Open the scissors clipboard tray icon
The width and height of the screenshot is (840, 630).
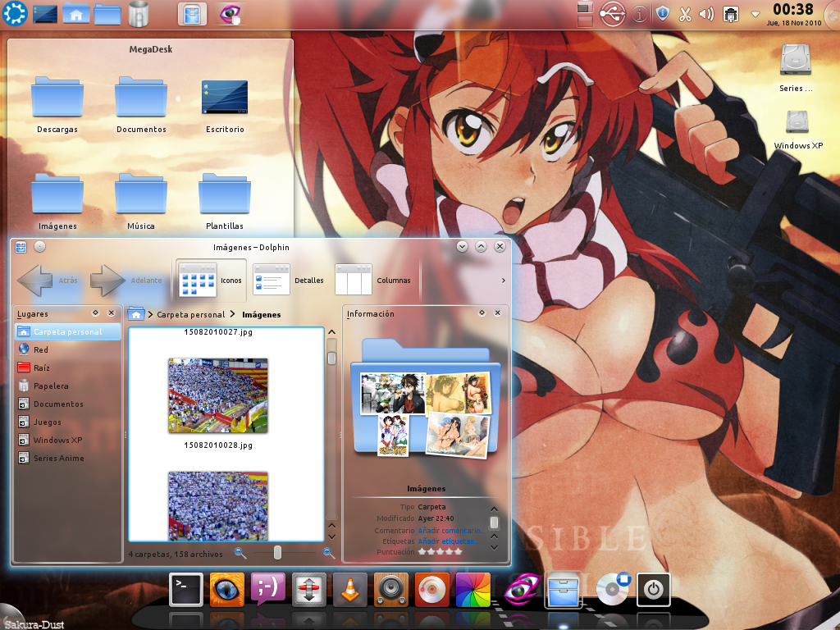click(x=685, y=14)
